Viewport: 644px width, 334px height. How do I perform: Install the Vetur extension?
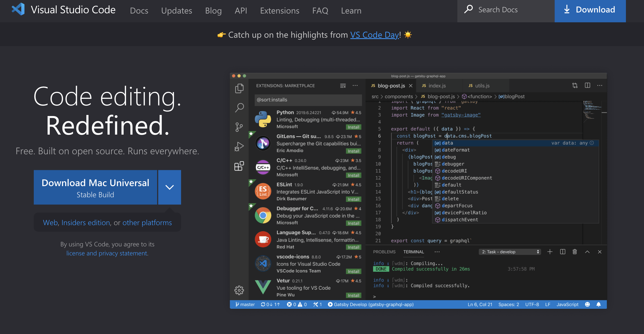point(354,296)
